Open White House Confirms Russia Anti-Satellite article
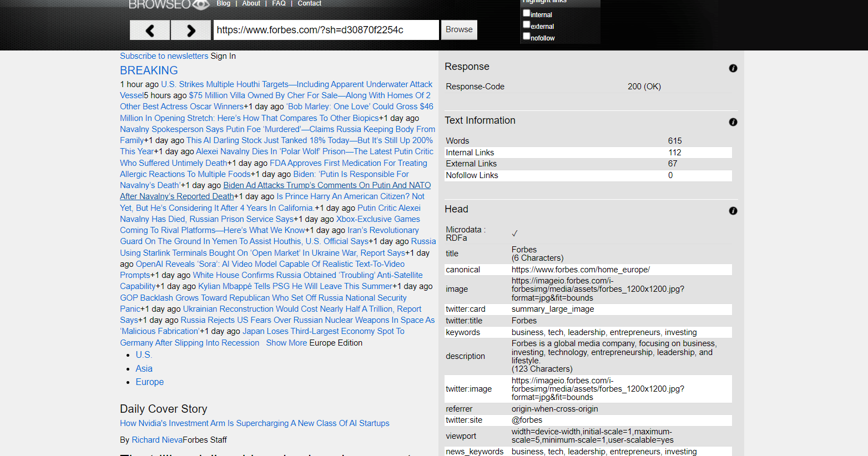Viewport: 868px width, 456px height. [x=307, y=275]
